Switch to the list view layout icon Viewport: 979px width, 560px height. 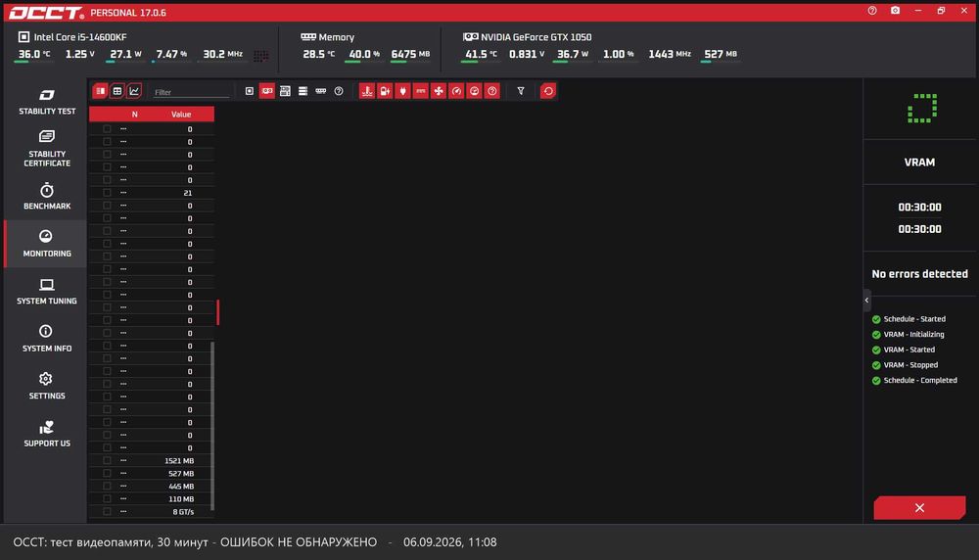click(100, 91)
